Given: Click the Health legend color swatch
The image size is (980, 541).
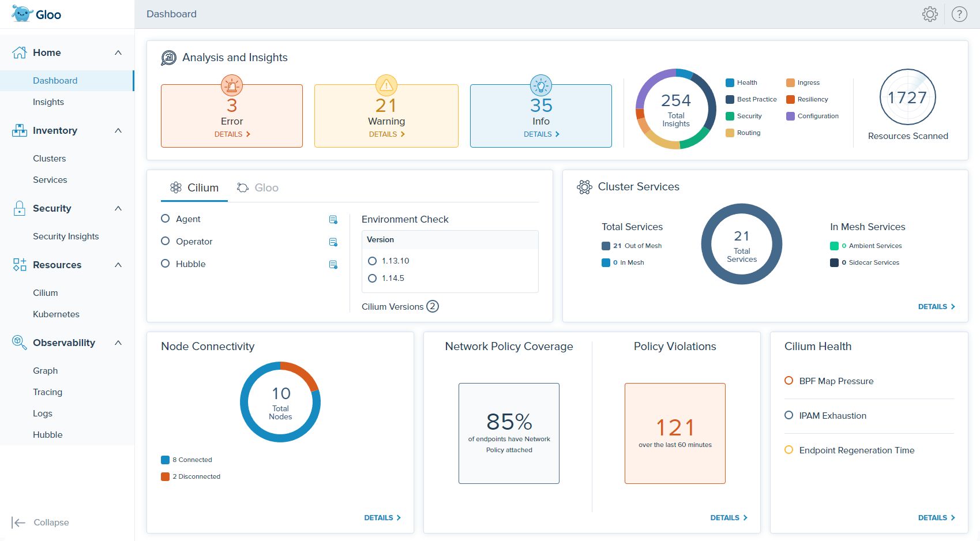Looking at the screenshot, I should click(x=730, y=82).
